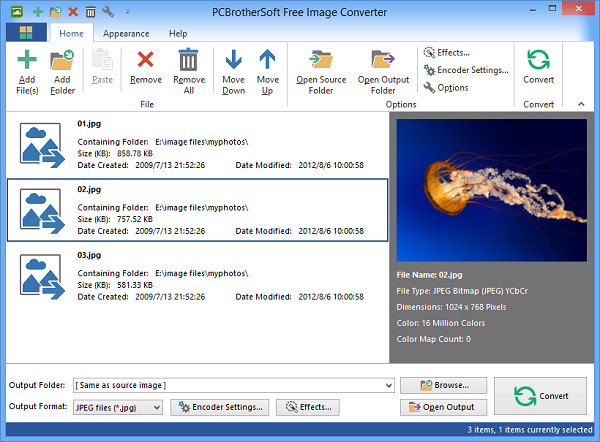Open Encoder Settings in the ribbon Options group
This screenshot has width=600, height=442.
465,70
